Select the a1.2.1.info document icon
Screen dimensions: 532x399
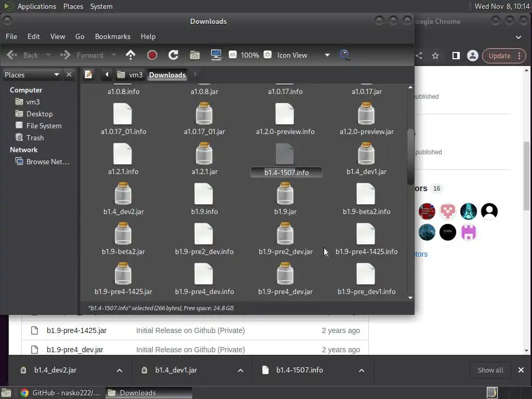(123, 154)
